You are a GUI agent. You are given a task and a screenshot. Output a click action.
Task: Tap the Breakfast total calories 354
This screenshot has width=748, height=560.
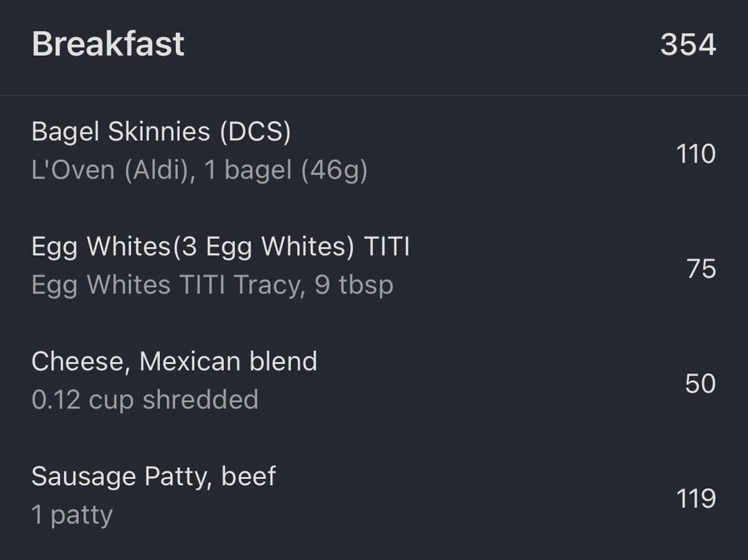[x=688, y=45]
